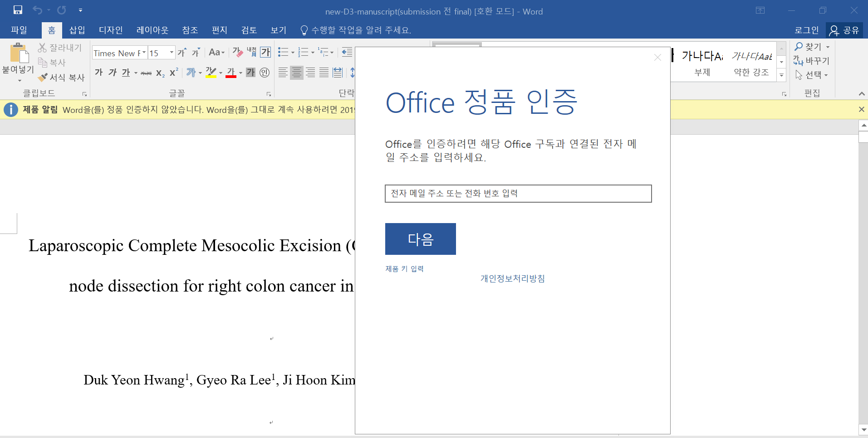Click the character border icon
868x438 pixels.
click(265, 53)
